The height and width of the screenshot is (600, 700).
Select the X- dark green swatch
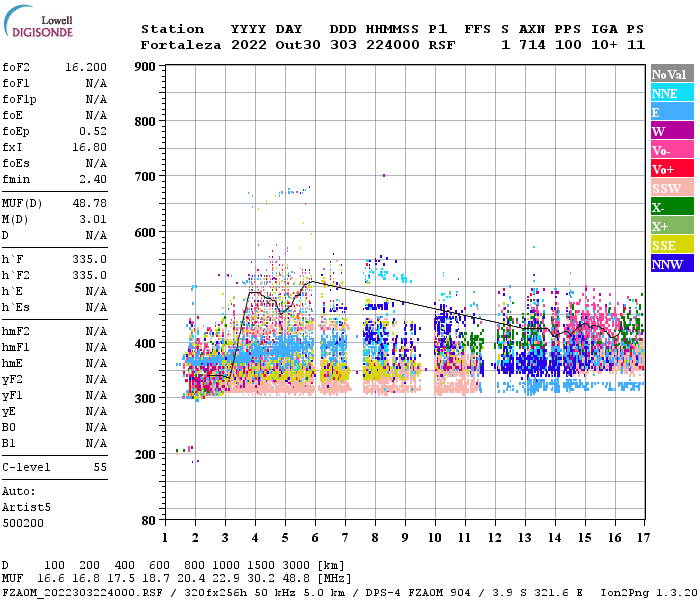(x=672, y=207)
